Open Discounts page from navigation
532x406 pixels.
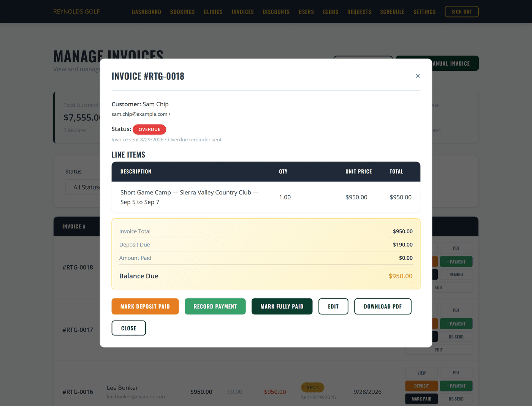click(276, 12)
